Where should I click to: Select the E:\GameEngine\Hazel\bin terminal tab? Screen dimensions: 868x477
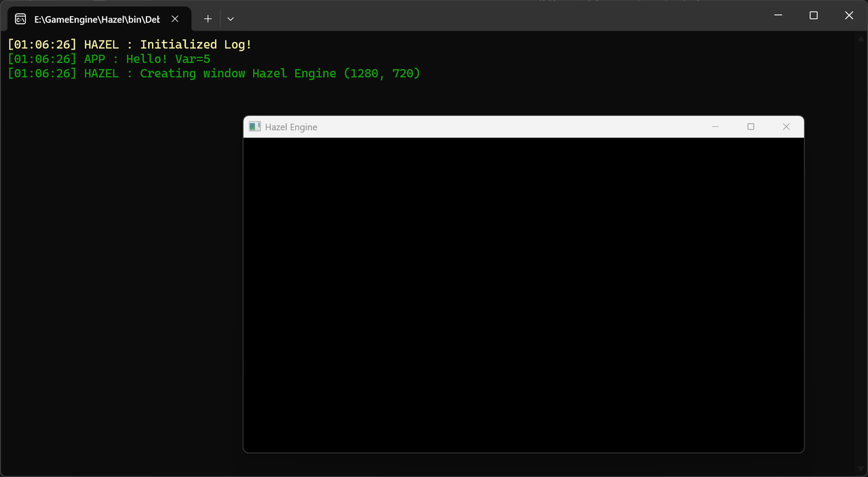pyautogui.click(x=96, y=19)
